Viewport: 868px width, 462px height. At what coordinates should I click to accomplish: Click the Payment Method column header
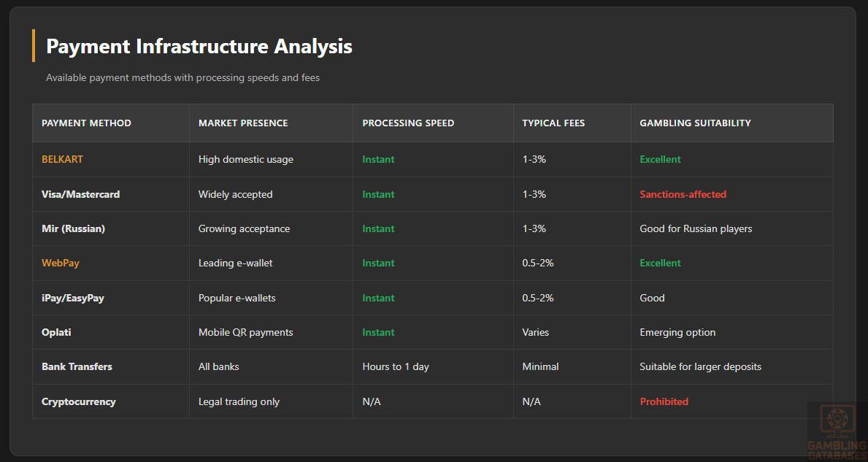coord(86,123)
